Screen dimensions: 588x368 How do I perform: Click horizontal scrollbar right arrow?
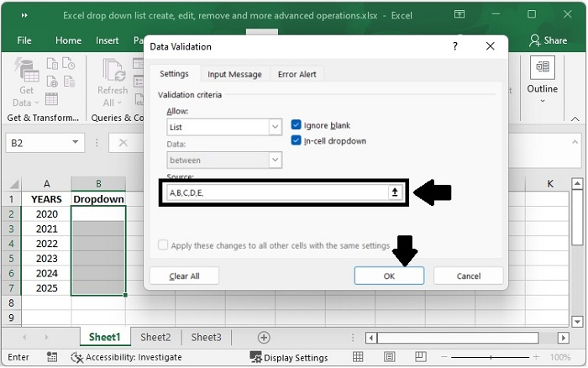click(x=563, y=338)
